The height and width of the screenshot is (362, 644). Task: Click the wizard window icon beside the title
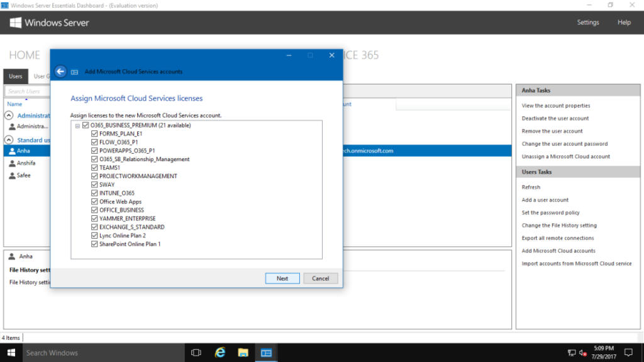pos(74,72)
